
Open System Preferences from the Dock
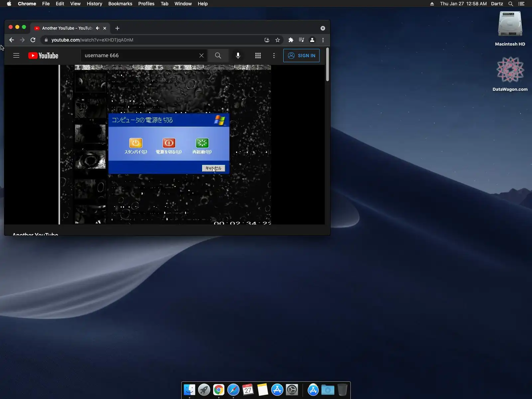pyautogui.click(x=292, y=390)
